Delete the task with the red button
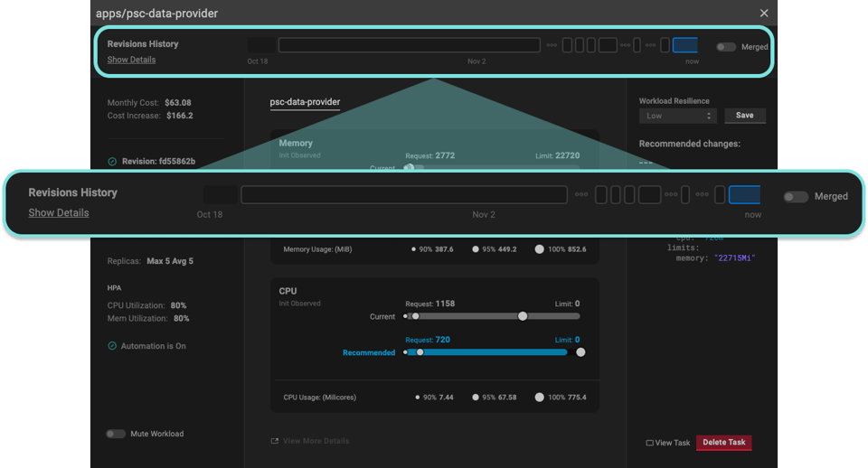868x468 pixels. (723, 442)
